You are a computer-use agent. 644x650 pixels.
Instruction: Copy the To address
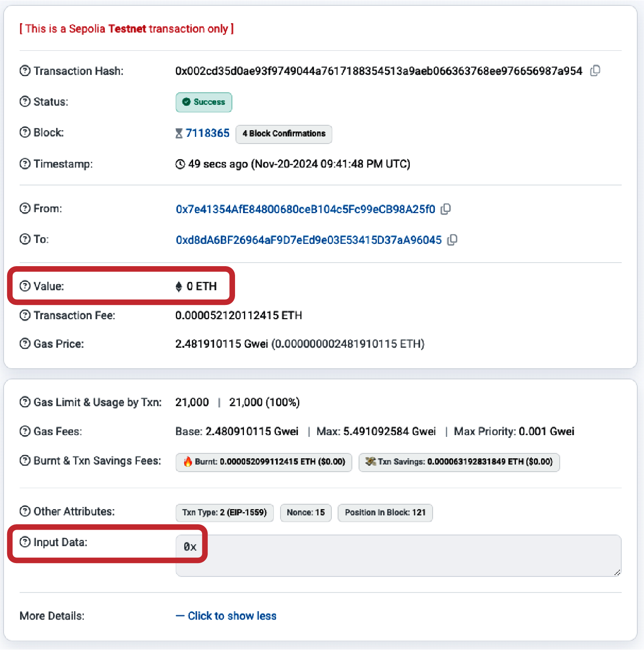pos(453,240)
